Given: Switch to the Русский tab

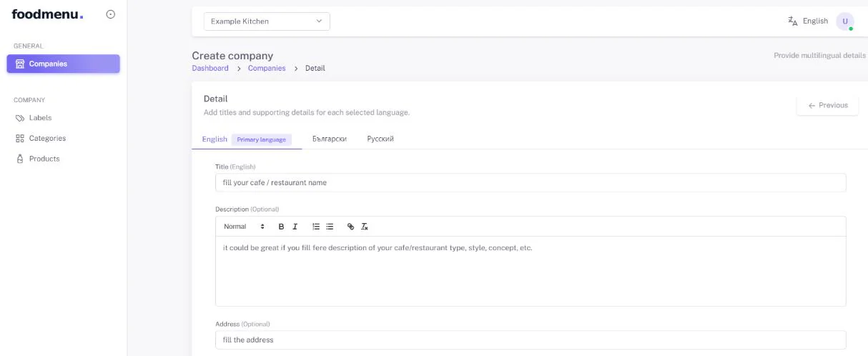Looking at the screenshot, I should tap(380, 139).
